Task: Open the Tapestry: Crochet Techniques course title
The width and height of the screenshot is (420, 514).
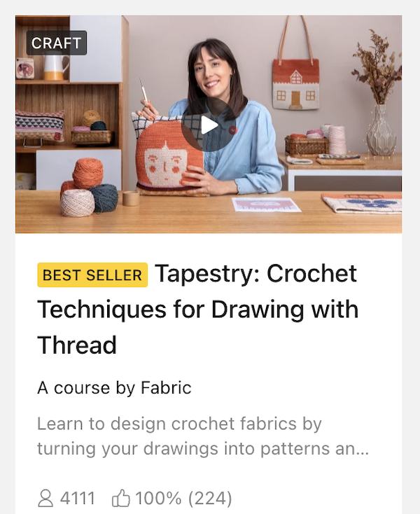Action: (198, 309)
